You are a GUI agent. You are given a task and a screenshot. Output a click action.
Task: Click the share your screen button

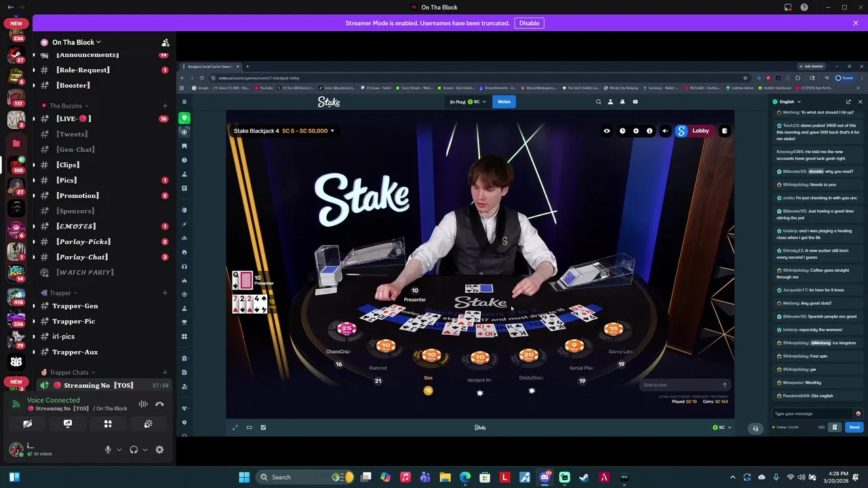(68, 424)
